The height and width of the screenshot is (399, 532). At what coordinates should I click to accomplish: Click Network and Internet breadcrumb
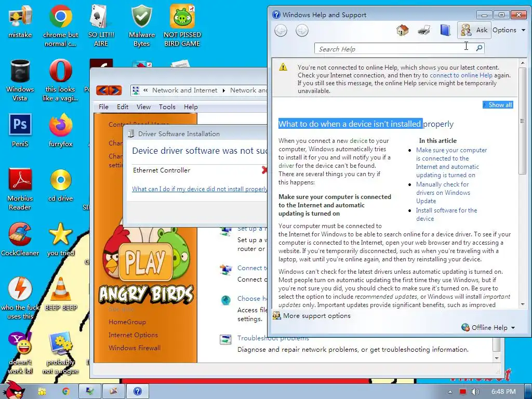(184, 90)
